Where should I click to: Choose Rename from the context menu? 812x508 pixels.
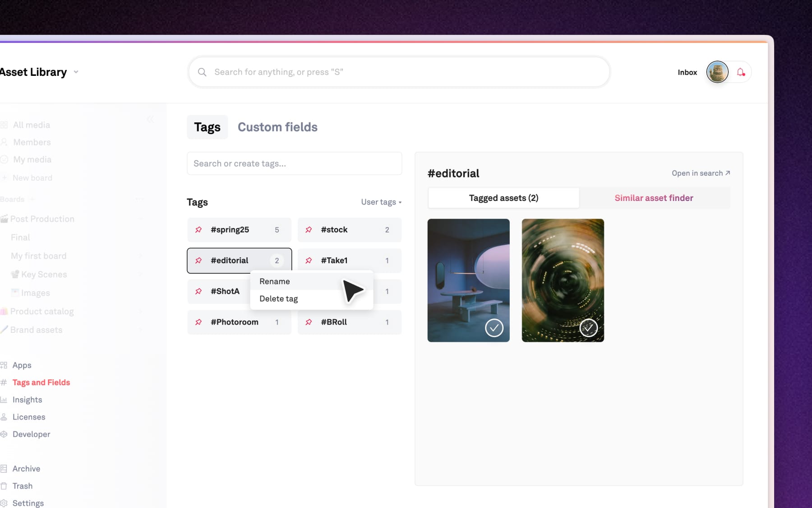tap(312, 281)
